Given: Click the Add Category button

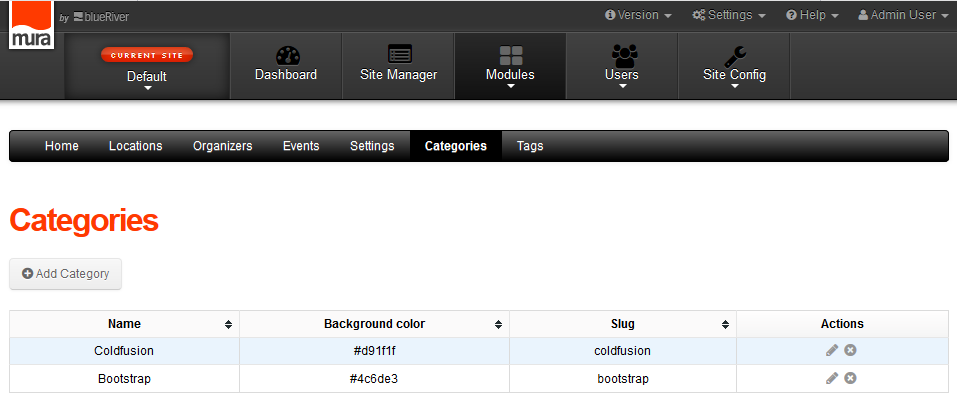Looking at the screenshot, I should (66, 274).
